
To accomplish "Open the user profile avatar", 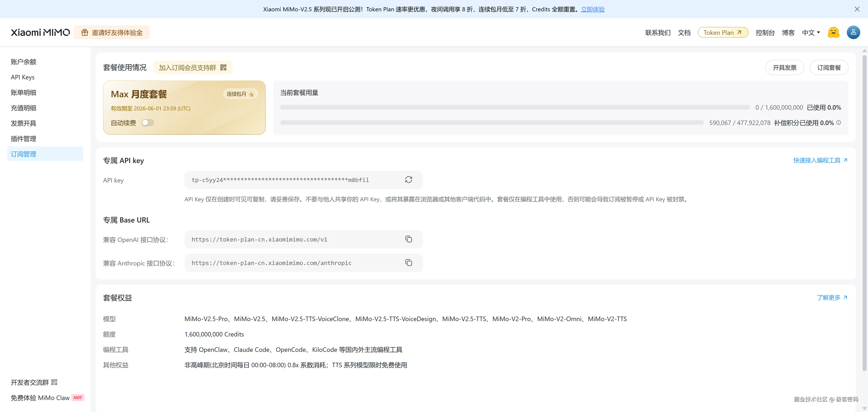I will pyautogui.click(x=853, y=32).
